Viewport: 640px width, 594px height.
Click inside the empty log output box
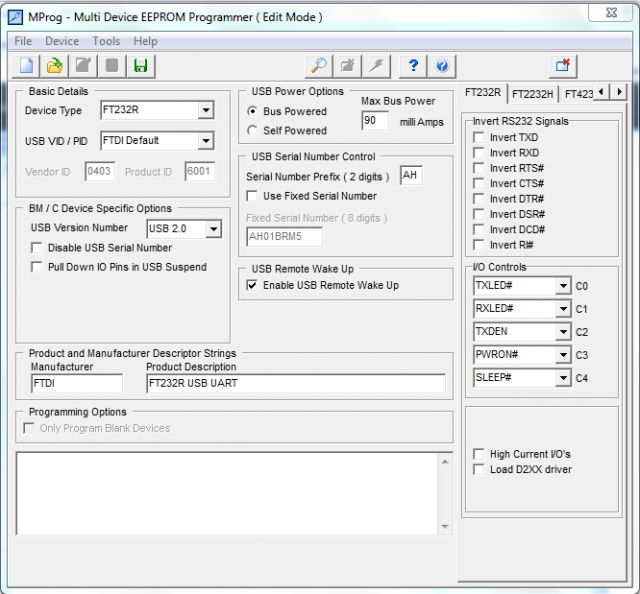(x=227, y=493)
